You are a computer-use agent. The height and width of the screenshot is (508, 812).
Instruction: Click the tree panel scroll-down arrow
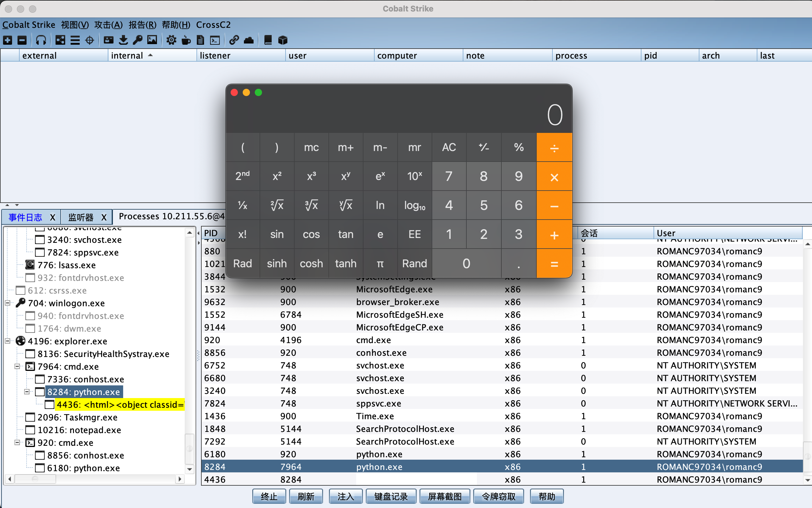coord(190,469)
